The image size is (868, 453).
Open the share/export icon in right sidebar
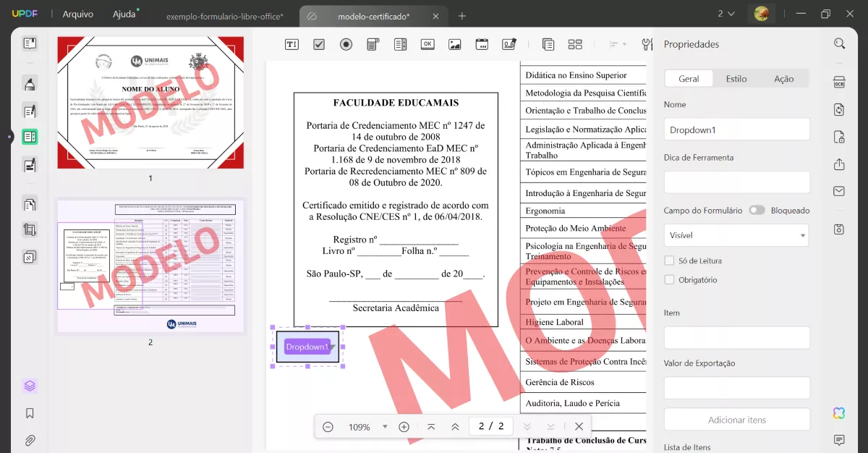click(x=838, y=164)
